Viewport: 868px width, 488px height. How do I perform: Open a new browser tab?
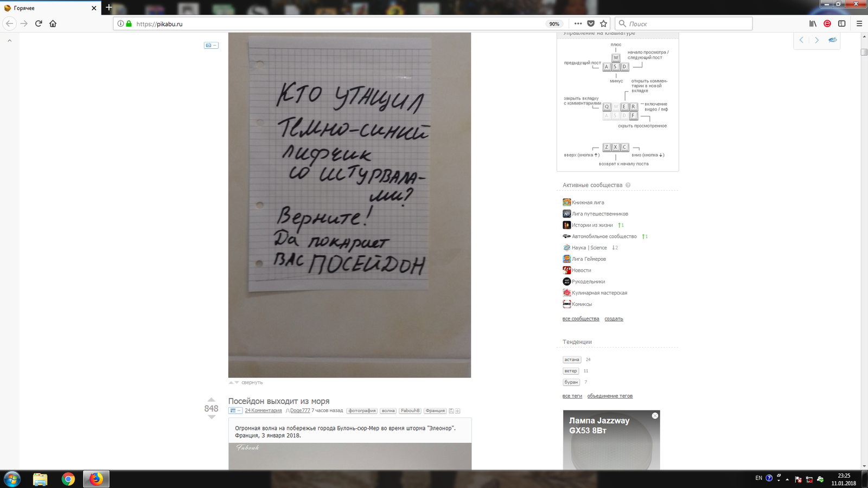click(108, 8)
